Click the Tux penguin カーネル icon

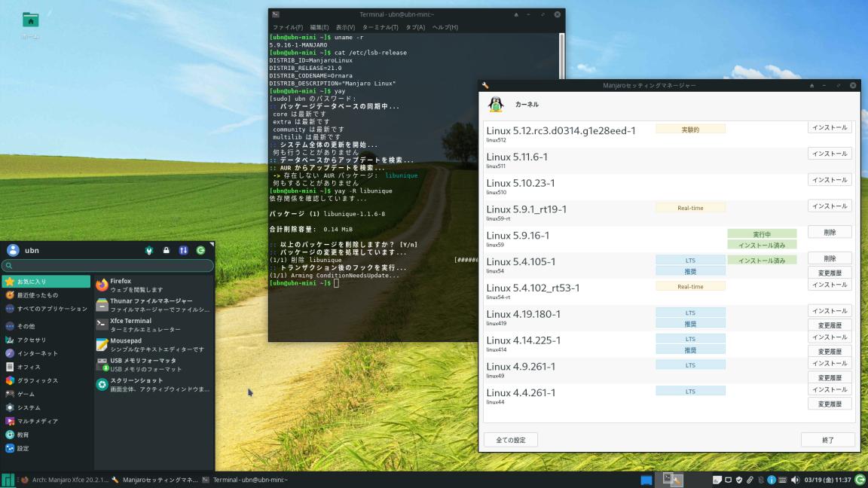tap(496, 104)
